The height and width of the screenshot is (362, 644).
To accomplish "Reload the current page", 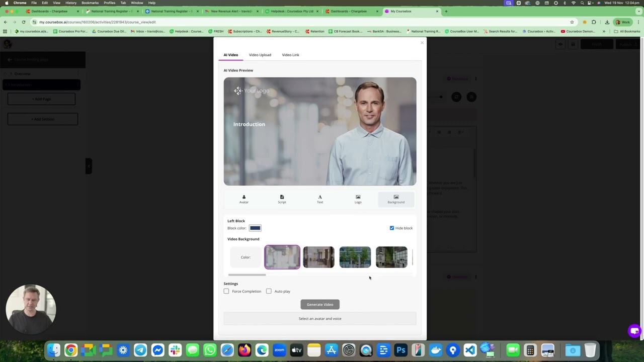I will click(x=24, y=22).
